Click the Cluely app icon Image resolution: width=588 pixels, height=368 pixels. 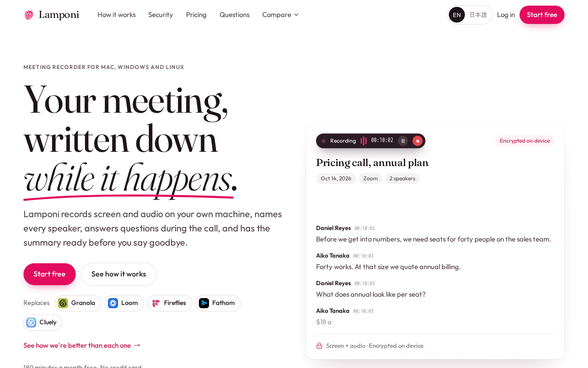point(31,322)
